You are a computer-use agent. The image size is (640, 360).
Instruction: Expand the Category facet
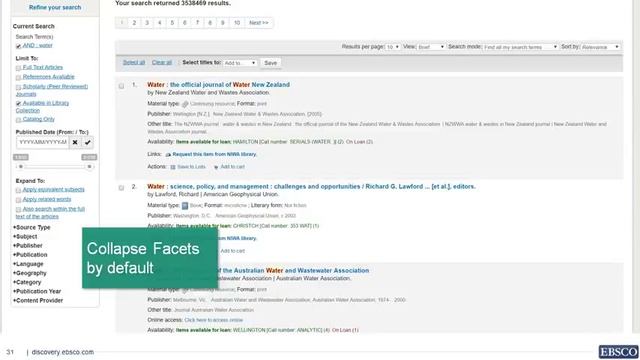point(27,282)
